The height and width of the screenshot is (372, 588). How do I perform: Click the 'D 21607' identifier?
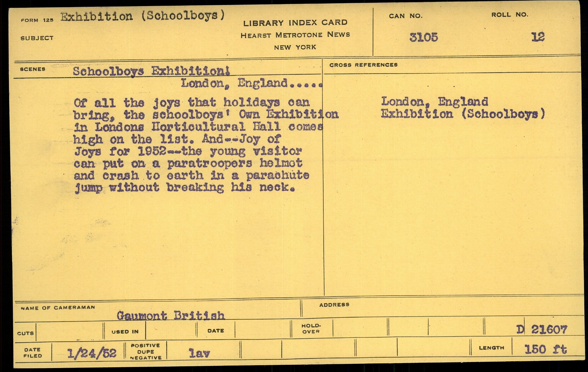click(x=542, y=329)
